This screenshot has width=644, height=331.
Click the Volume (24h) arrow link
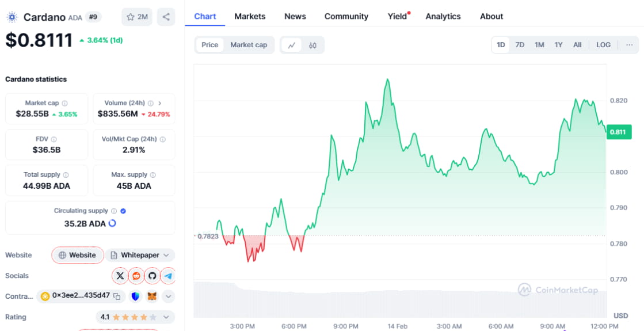point(159,103)
